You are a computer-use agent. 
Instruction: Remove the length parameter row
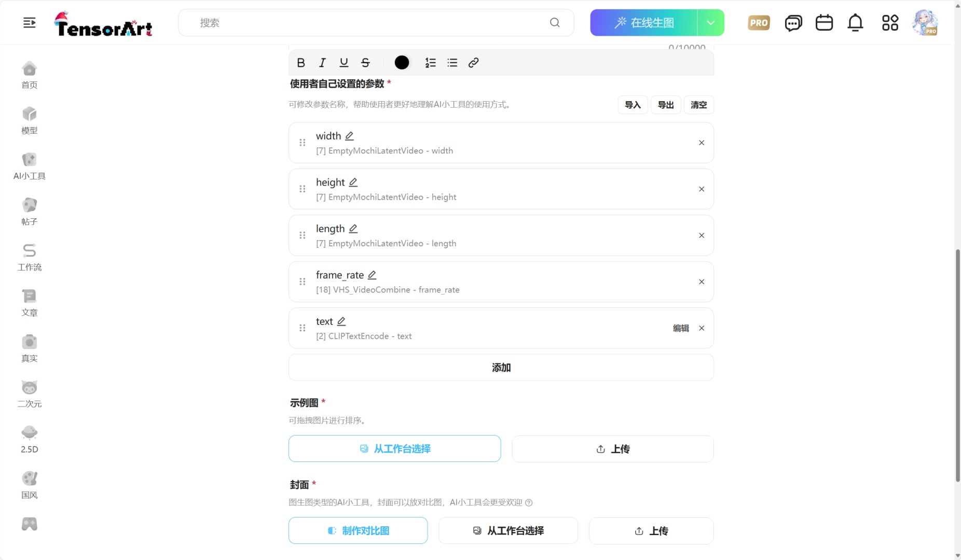702,235
